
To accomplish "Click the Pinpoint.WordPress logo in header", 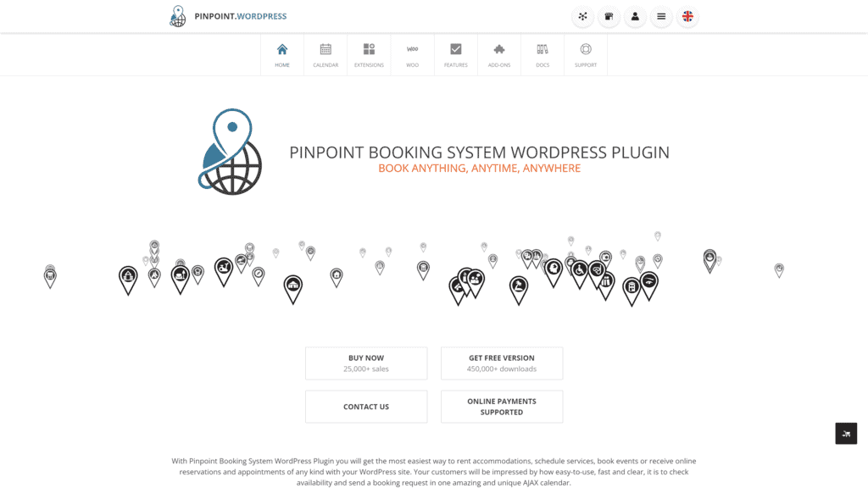I will tap(228, 16).
